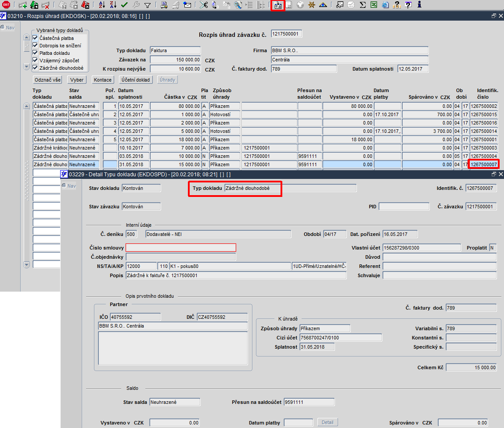This screenshot has height=428, width=504.
Task: Click the red EXIT icon
Action: pos(6,5)
